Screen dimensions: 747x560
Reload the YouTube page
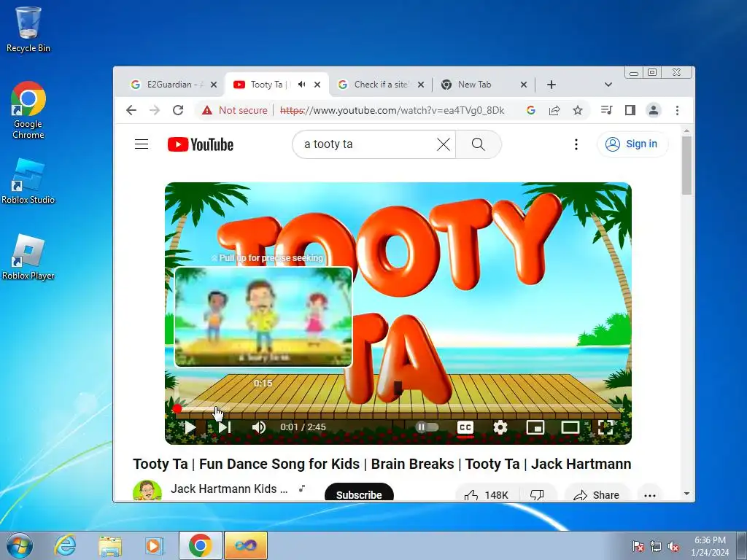pyautogui.click(x=178, y=111)
